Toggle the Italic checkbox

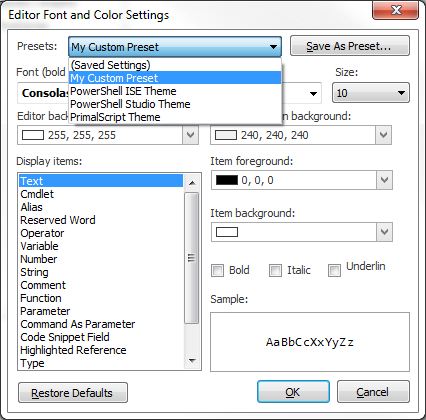tap(275, 270)
